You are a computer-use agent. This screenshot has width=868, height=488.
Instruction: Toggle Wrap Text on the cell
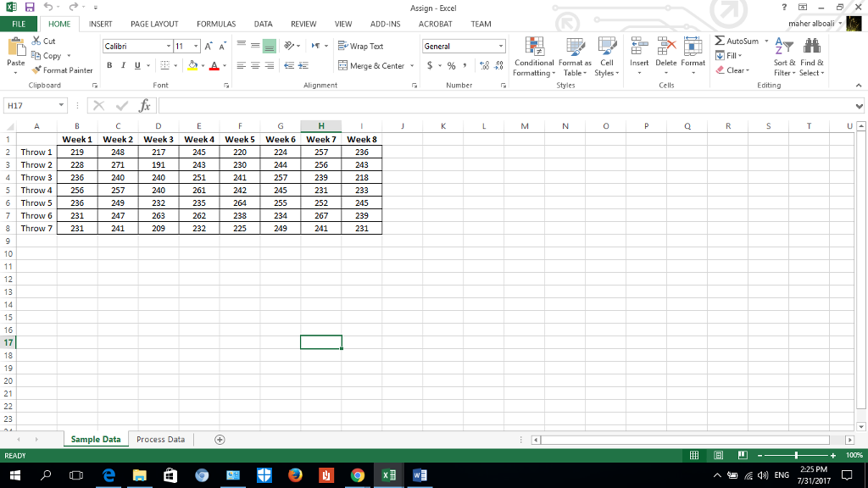(x=360, y=47)
